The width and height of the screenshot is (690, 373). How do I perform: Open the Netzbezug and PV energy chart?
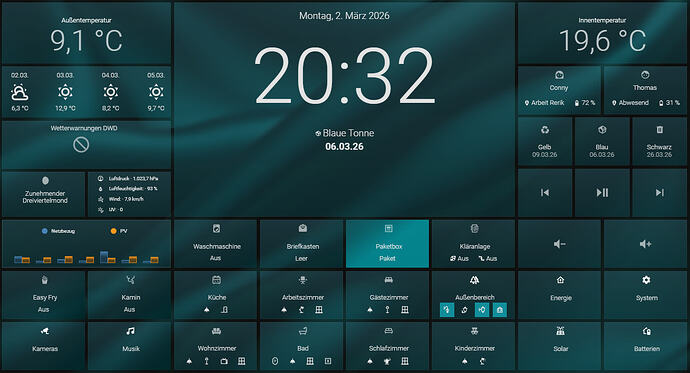87,244
